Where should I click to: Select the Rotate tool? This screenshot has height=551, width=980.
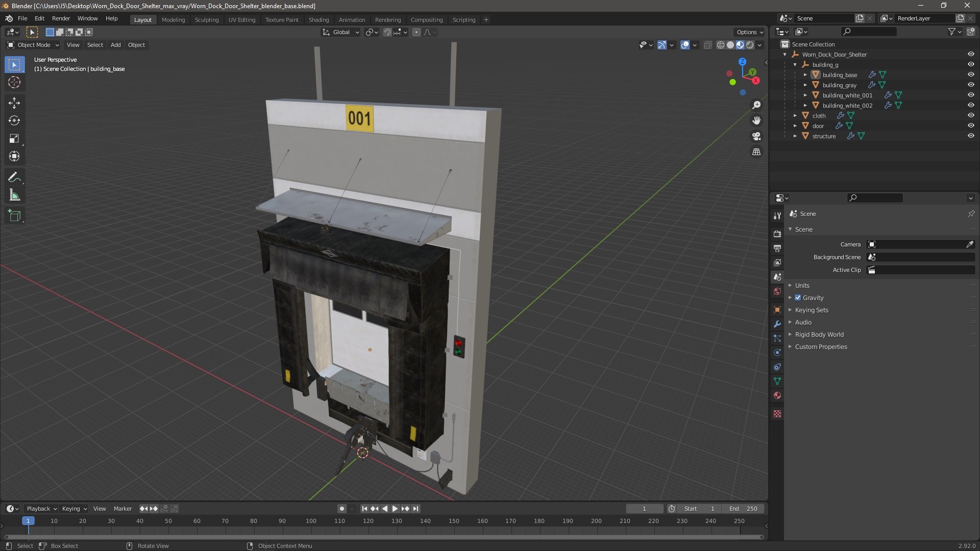(x=14, y=121)
